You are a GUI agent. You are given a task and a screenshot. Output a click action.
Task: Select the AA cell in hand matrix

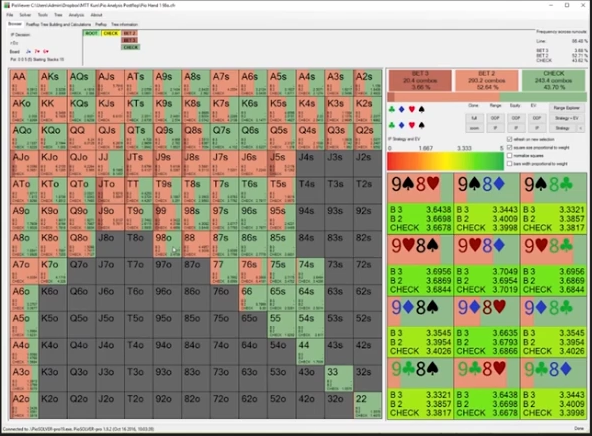coord(24,83)
